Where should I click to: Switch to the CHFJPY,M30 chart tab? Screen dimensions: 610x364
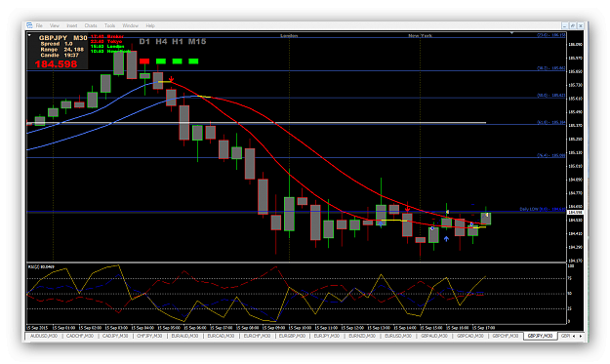tap(149, 336)
